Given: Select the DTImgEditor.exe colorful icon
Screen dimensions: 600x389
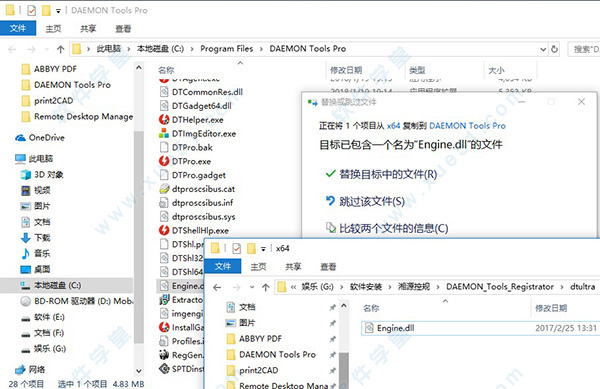Looking at the screenshot, I should tap(164, 133).
